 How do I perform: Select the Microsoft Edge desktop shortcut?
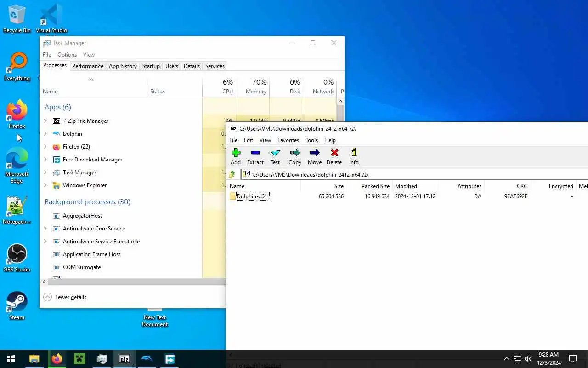point(17,166)
